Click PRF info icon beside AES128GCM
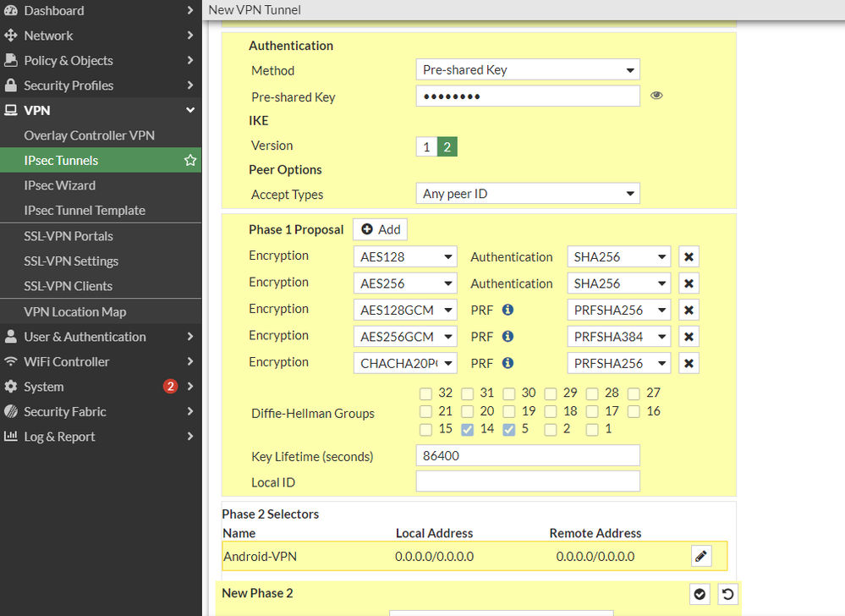 coord(508,310)
